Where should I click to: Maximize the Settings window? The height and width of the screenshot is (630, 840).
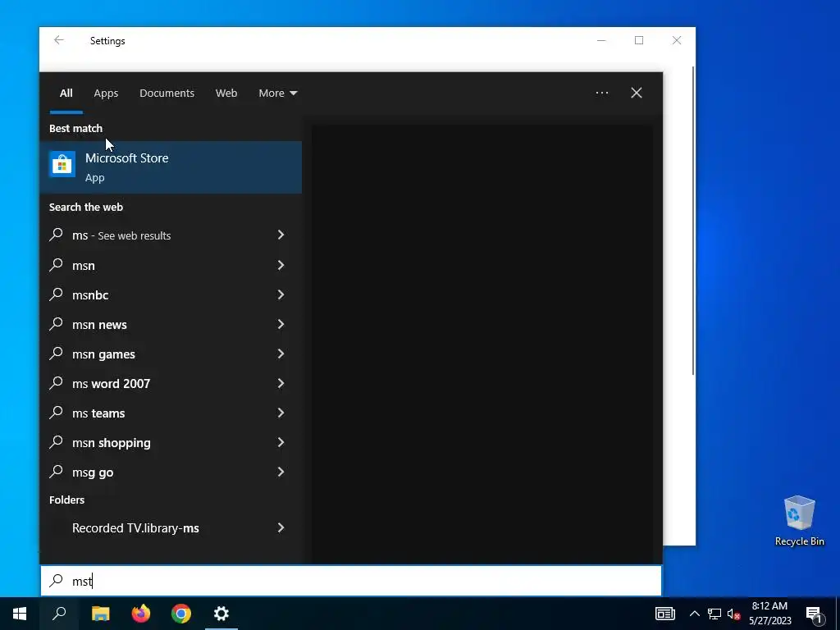click(x=639, y=40)
